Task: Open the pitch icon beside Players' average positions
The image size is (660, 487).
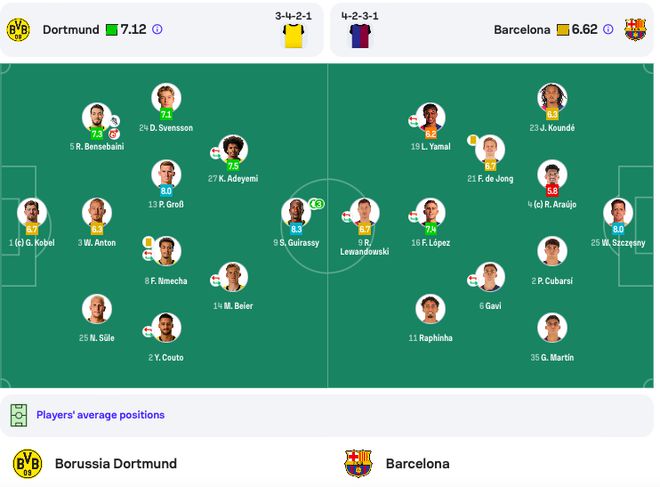Action: [19, 415]
